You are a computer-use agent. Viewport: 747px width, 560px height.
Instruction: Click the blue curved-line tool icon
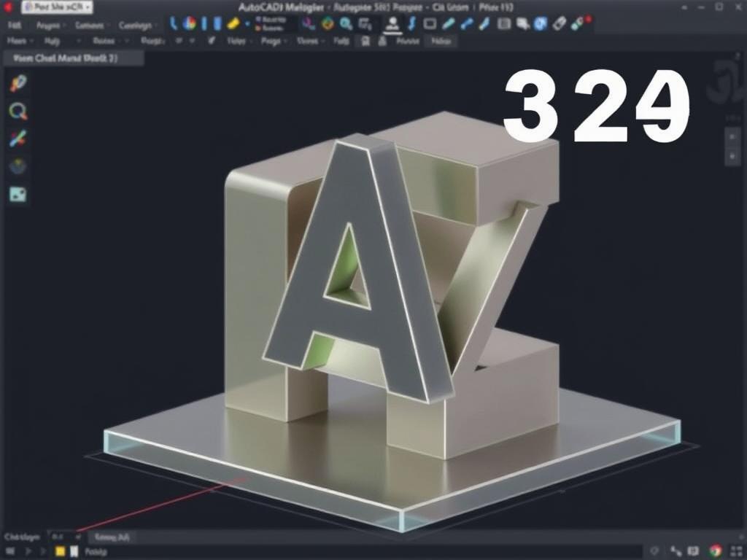pyautogui.click(x=174, y=23)
